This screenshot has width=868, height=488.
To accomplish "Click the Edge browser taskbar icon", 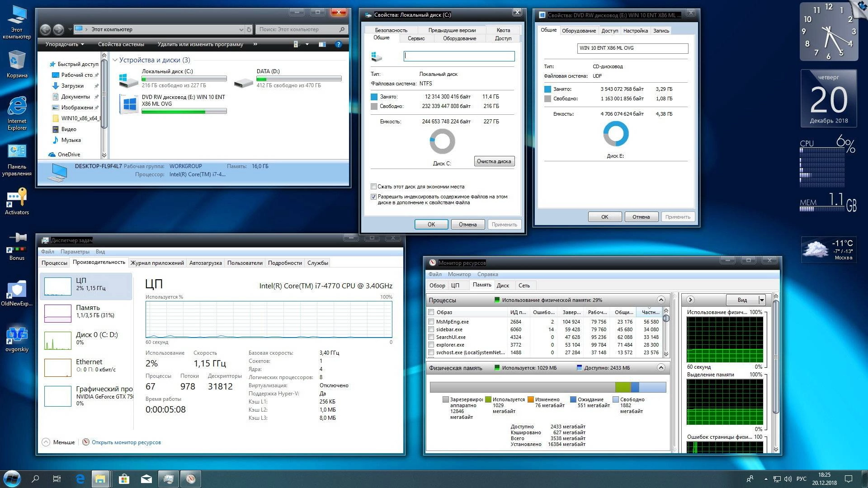I will (80, 479).
